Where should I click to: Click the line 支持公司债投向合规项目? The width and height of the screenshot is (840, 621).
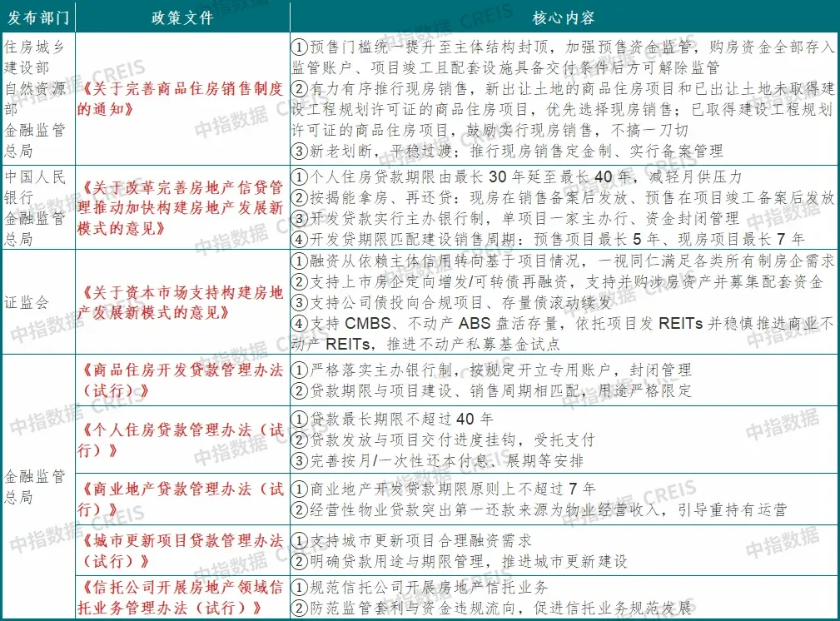tap(451, 303)
